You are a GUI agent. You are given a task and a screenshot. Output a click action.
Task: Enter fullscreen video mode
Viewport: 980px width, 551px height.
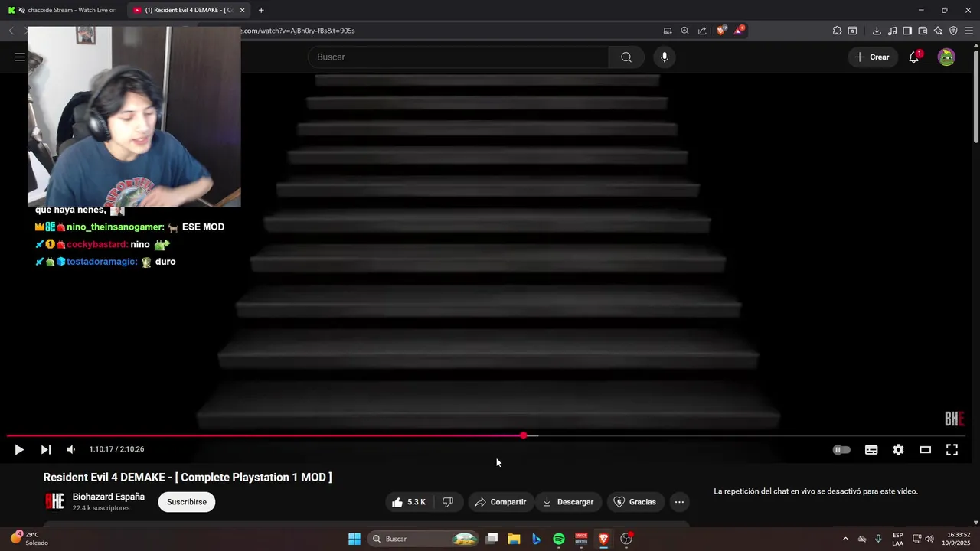coord(952,450)
